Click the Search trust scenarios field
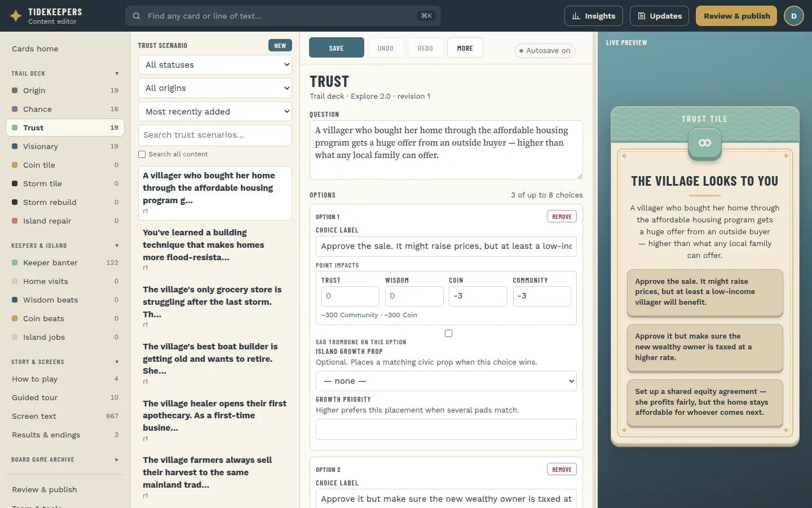 [x=215, y=135]
